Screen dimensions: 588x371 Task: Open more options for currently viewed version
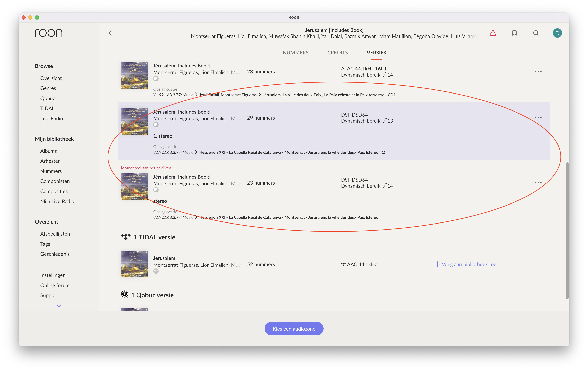[x=538, y=183]
